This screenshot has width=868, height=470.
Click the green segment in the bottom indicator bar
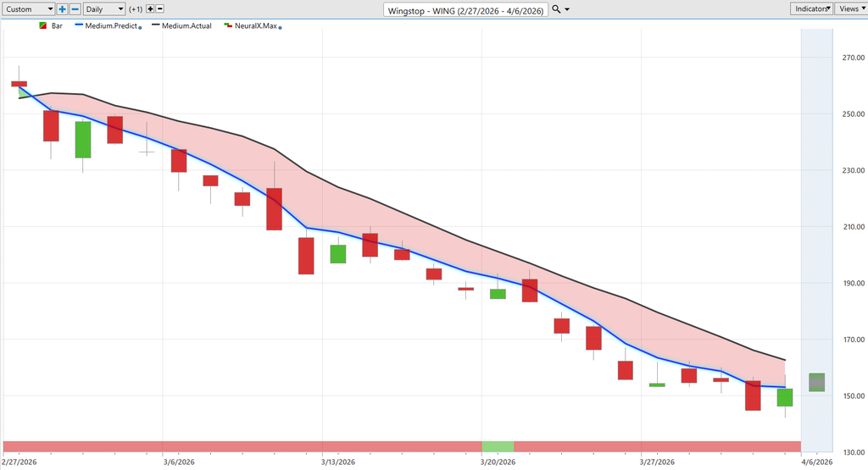(x=498, y=446)
